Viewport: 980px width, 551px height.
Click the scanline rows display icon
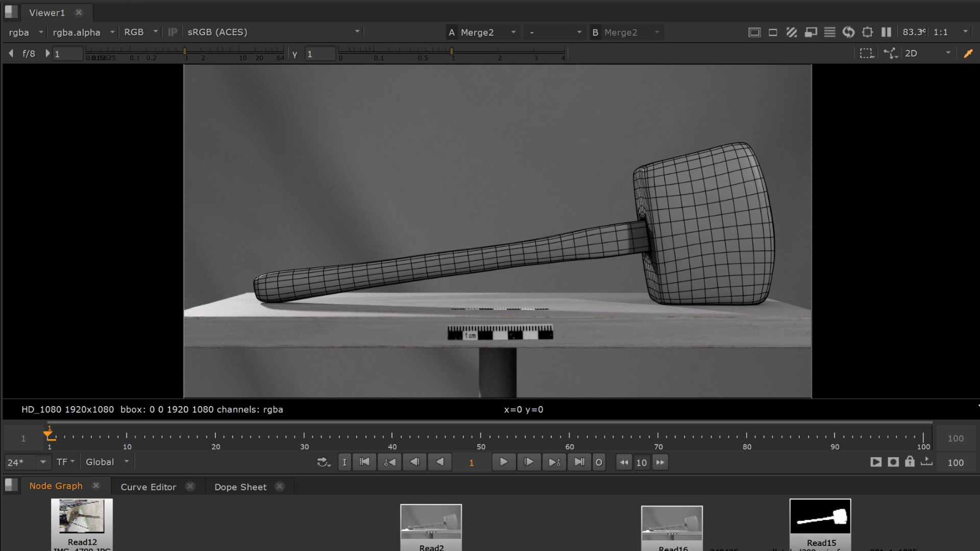(829, 32)
